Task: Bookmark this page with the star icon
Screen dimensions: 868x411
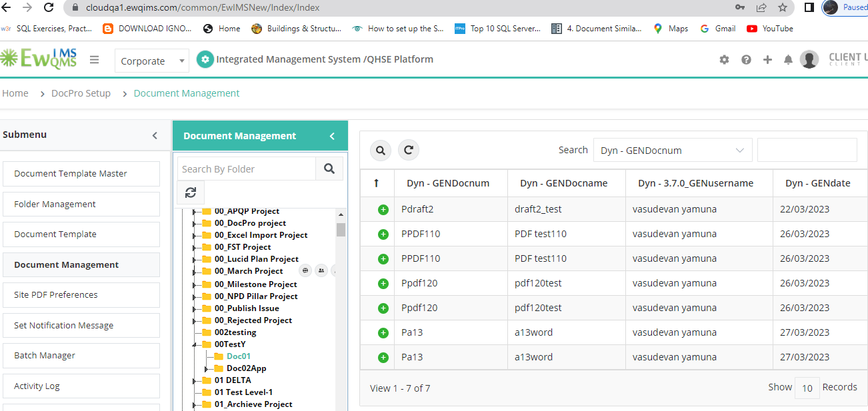Action: point(783,7)
